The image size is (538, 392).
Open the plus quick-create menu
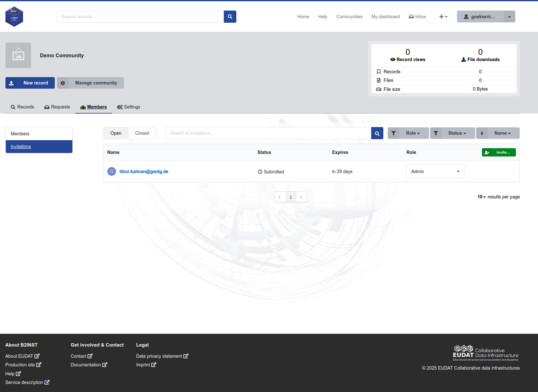tap(443, 17)
